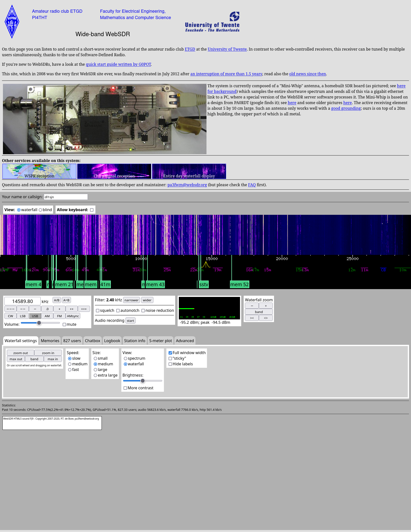Viewport: 411px width, 532px height.
Task: Click the max in button
Action: tap(53, 359)
